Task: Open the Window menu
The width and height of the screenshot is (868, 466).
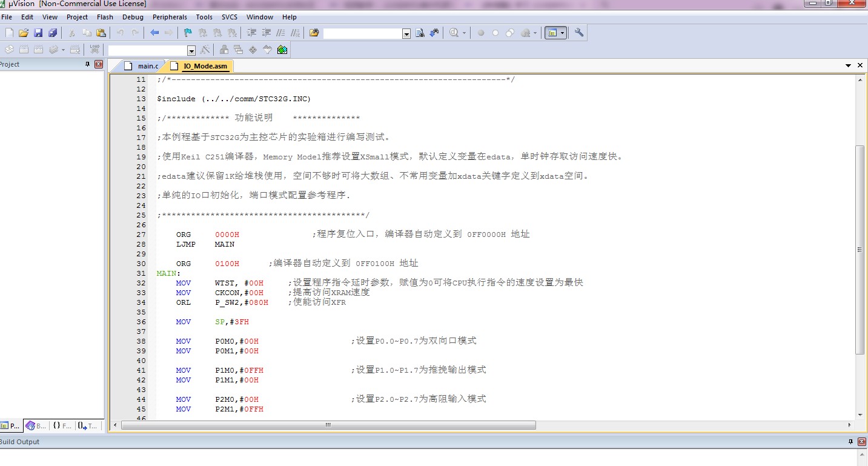Action: [260, 17]
